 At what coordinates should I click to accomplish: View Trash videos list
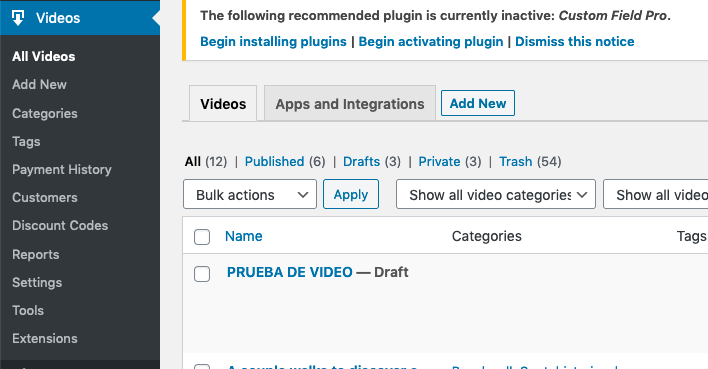(x=516, y=162)
